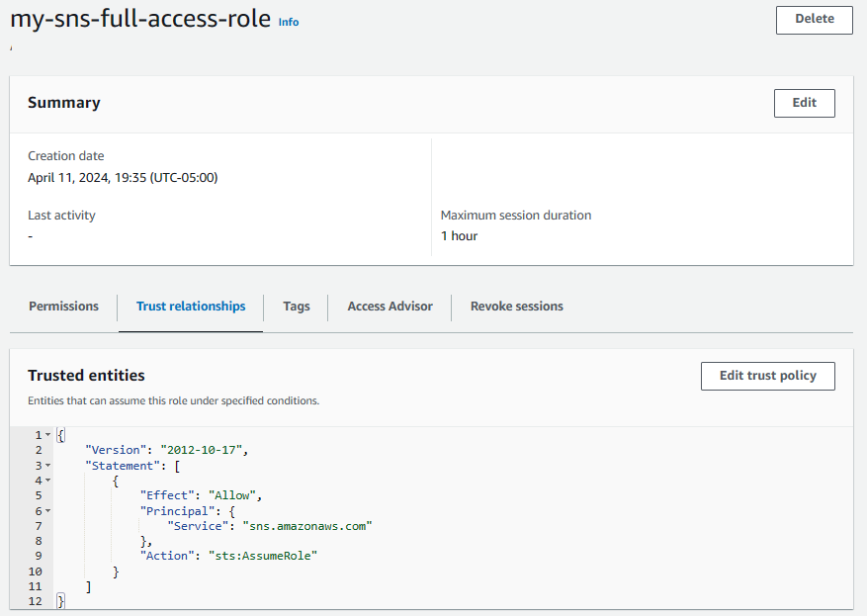
Task: Click the "Action" key in policy
Action: coord(167,556)
